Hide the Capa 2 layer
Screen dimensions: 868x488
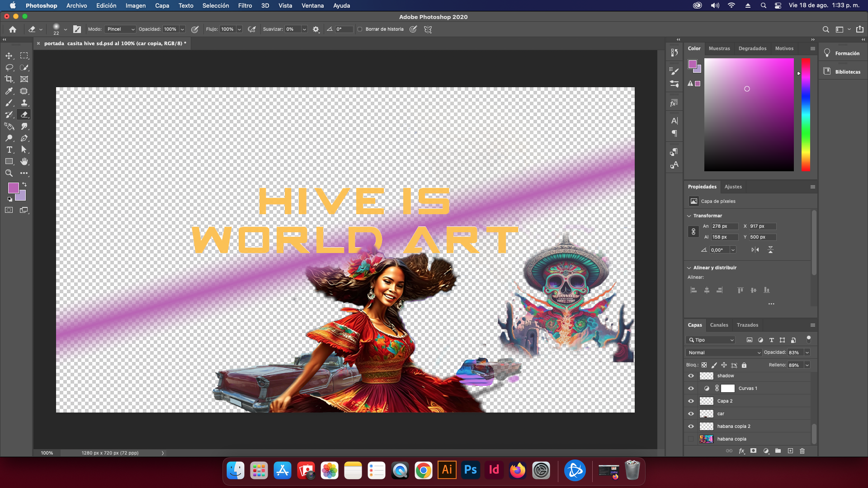point(691,401)
